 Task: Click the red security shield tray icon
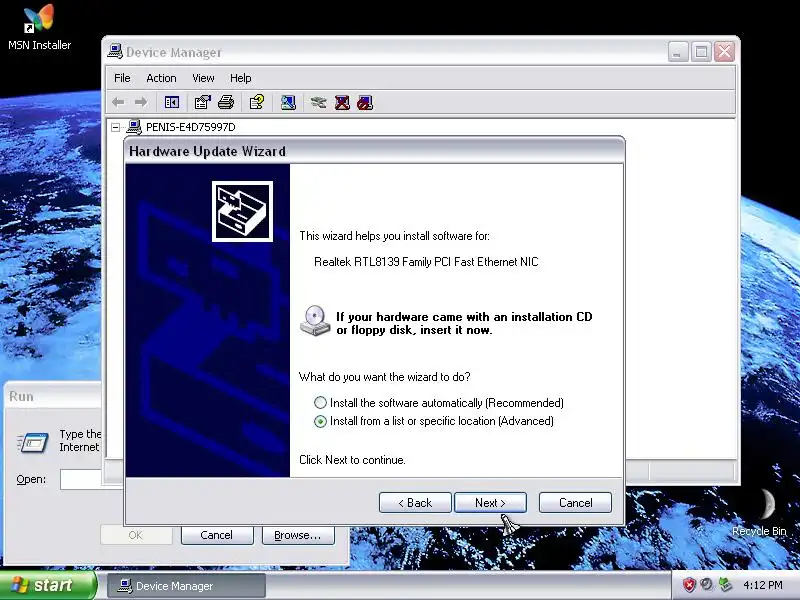coord(689,585)
